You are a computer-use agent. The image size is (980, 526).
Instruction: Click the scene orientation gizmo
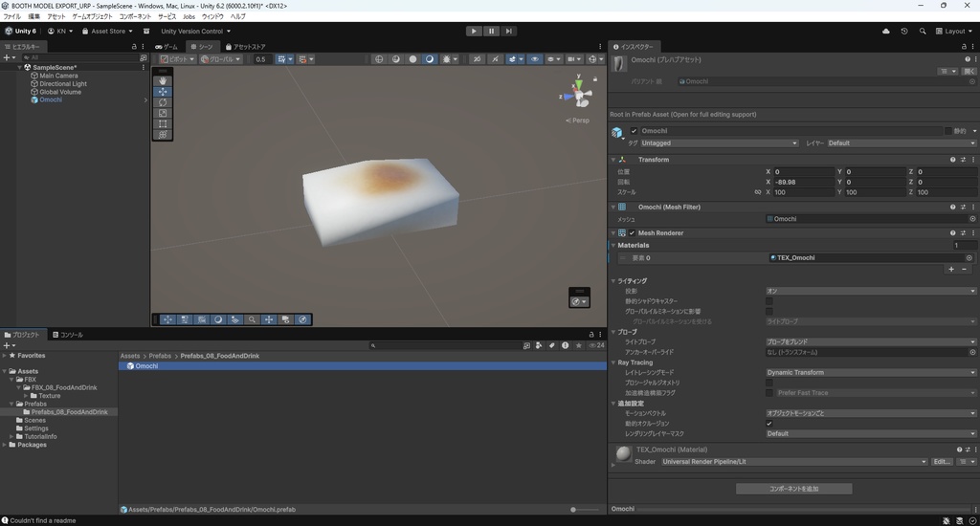(x=577, y=94)
